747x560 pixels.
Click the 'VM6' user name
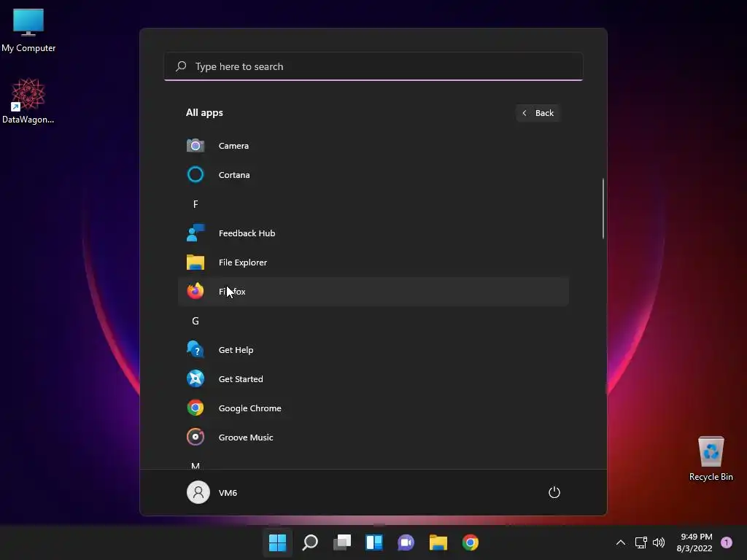(228, 492)
